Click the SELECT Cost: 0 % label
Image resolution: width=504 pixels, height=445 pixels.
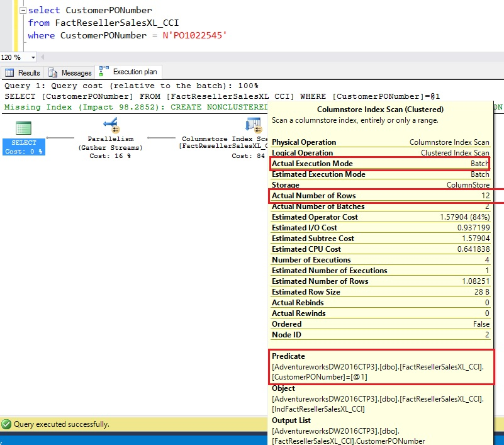pos(24,147)
